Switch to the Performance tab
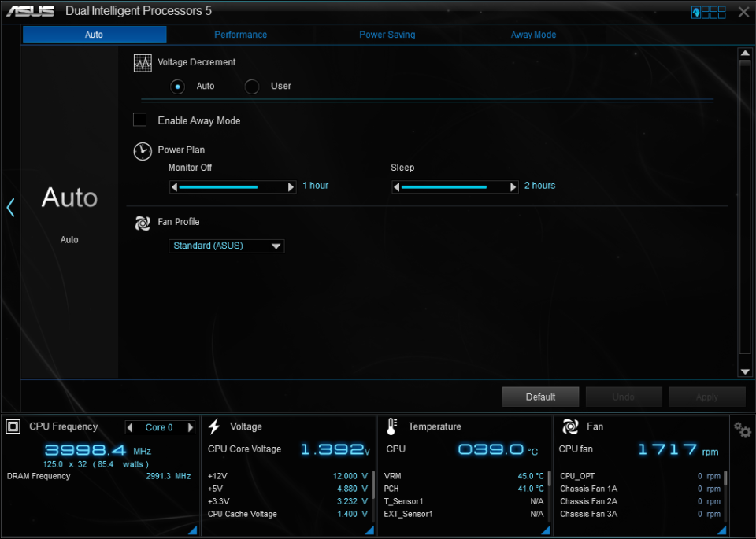The height and width of the screenshot is (539, 756). (241, 35)
